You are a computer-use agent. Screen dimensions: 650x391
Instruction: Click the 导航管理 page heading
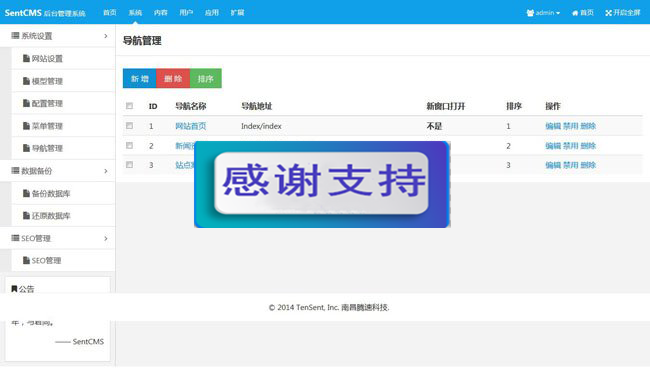pos(142,41)
